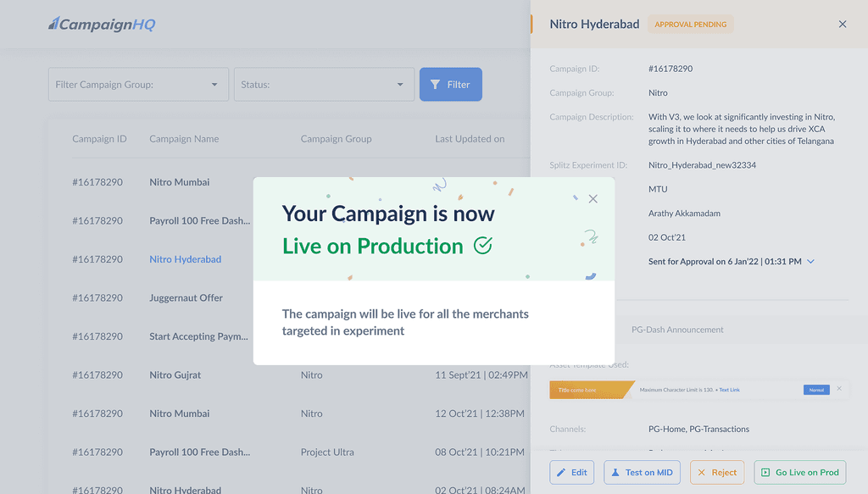
Task: Expand the Sent for Approval history chevron
Action: (811, 261)
